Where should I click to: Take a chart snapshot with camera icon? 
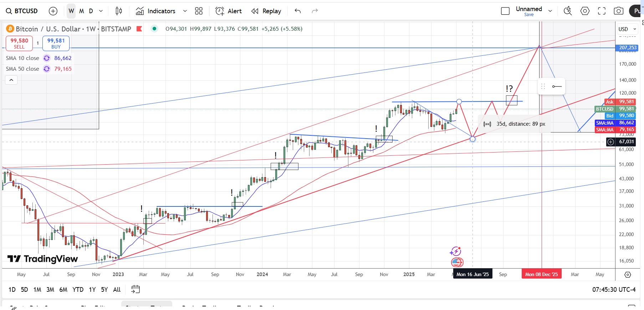tap(618, 11)
